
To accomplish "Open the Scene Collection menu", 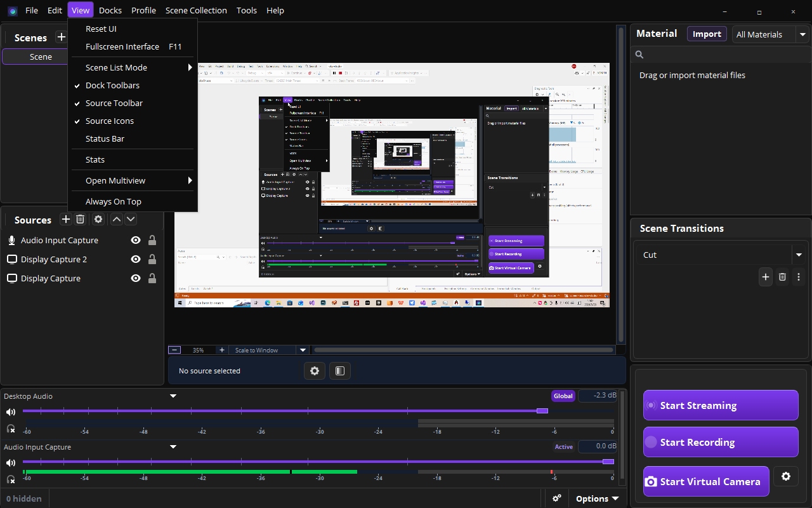I will coord(196,10).
